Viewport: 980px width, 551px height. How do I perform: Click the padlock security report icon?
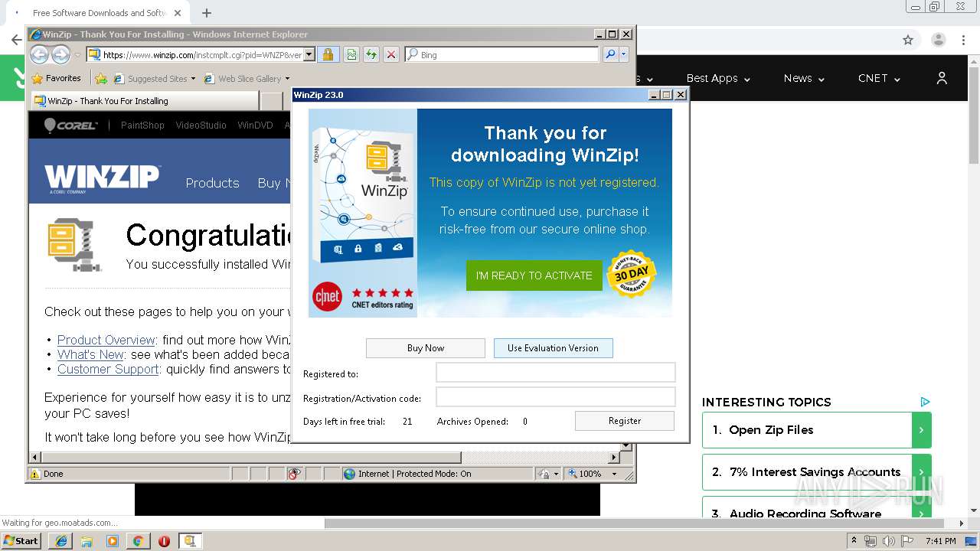pos(328,54)
